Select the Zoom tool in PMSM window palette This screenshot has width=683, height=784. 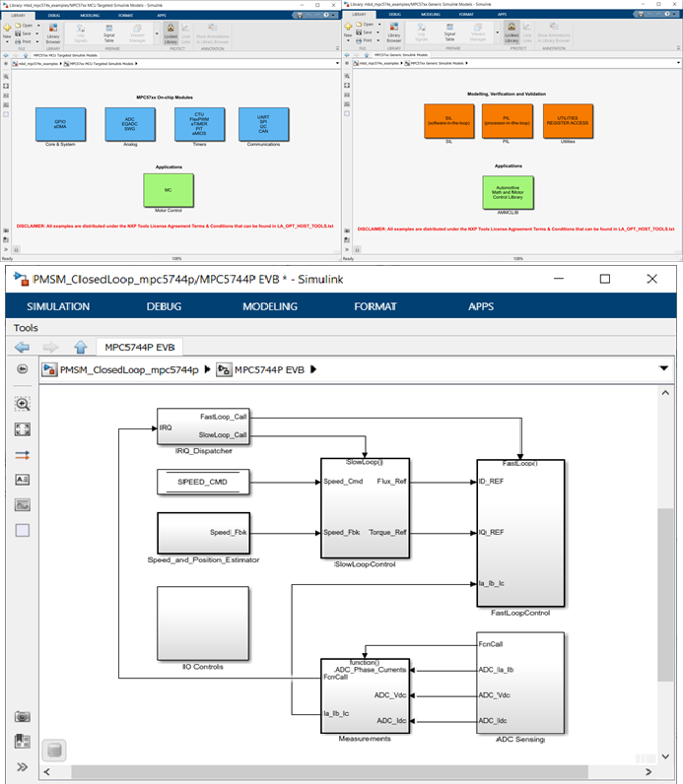(23, 404)
